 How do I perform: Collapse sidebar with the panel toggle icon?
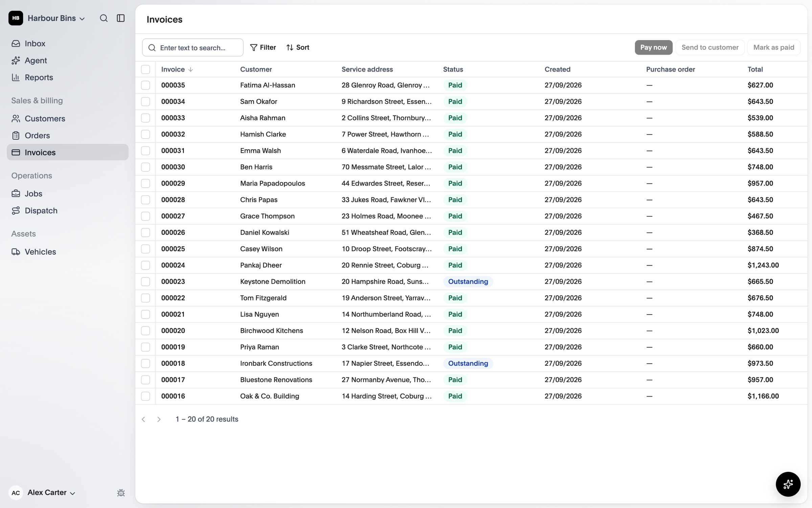click(x=121, y=18)
